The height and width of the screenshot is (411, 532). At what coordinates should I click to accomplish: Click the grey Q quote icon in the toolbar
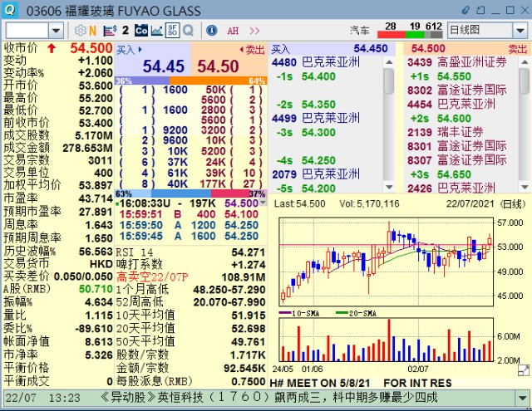click(x=189, y=31)
